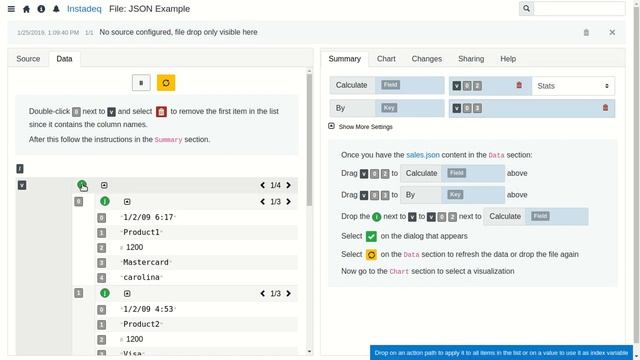Open the info icon in header
Image resolution: width=640 pixels, height=360 pixels.
pyautogui.click(x=41, y=9)
